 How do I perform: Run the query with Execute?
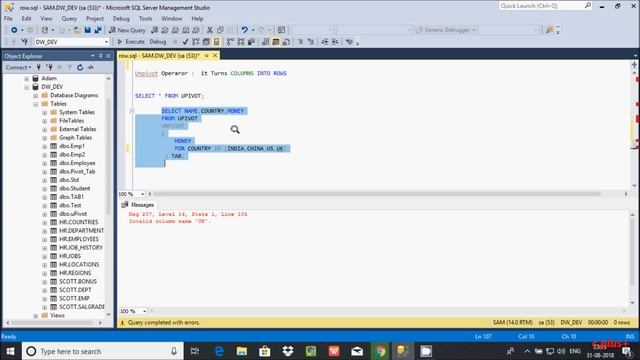click(131, 42)
